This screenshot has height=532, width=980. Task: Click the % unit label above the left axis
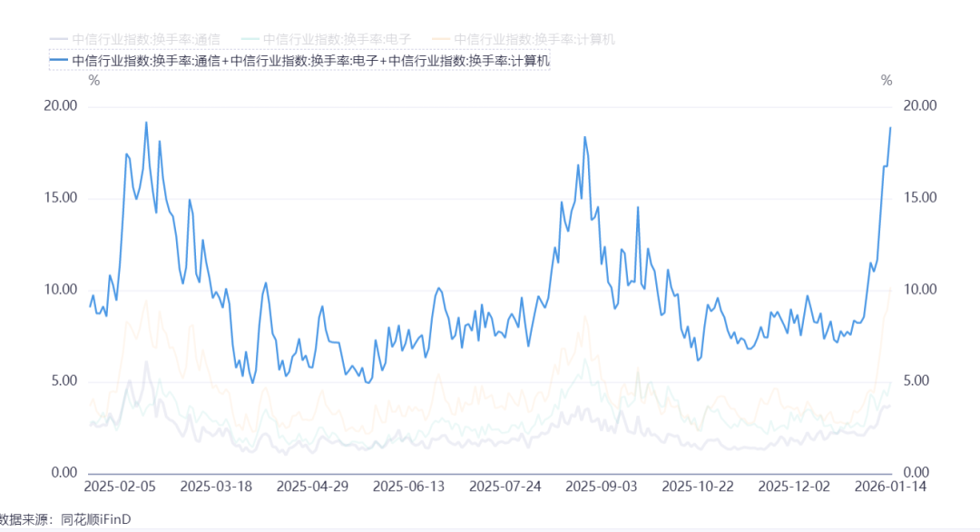(x=94, y=81)
